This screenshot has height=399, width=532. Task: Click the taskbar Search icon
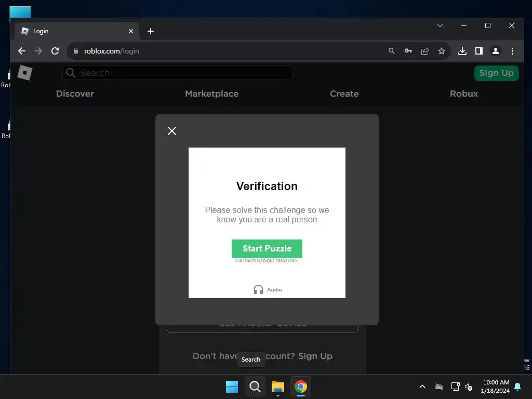pos(255,387)
